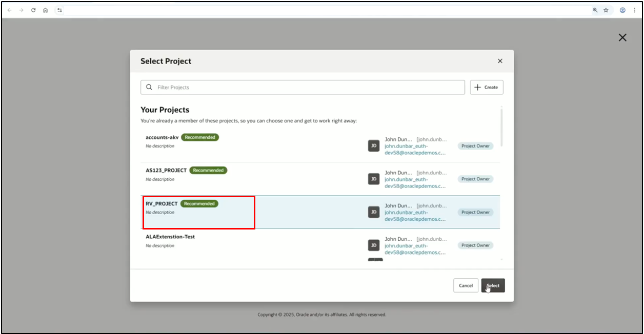
Task: Click the JD avatar beside RV_PROJECT
Action: pyautogui.click(x=374, y=212)
